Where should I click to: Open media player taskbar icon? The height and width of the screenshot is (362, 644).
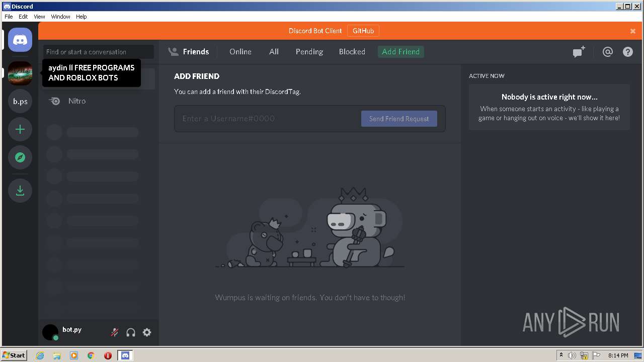(x=74, y=355)
